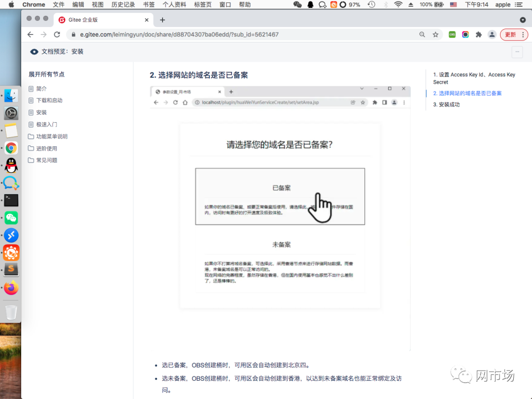Click Chrome's forward navigation arrow
Screen dimensions: 532x399
[44, 34]
